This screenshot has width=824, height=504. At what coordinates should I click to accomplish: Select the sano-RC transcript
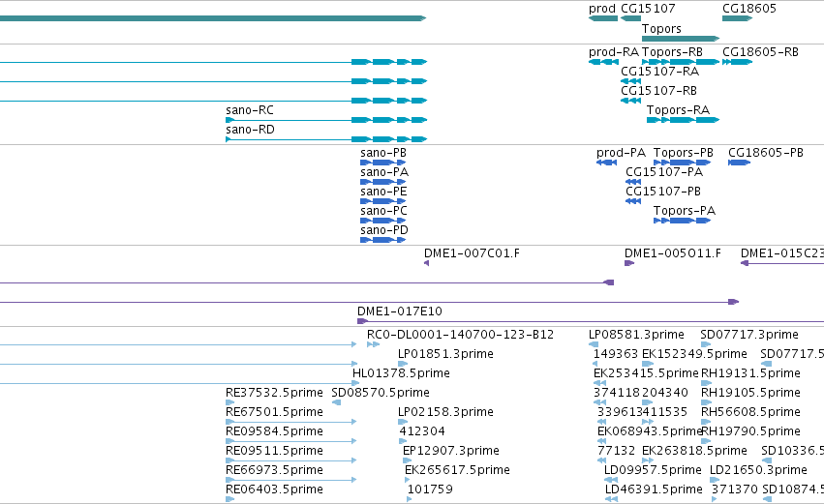pos(326,120)
